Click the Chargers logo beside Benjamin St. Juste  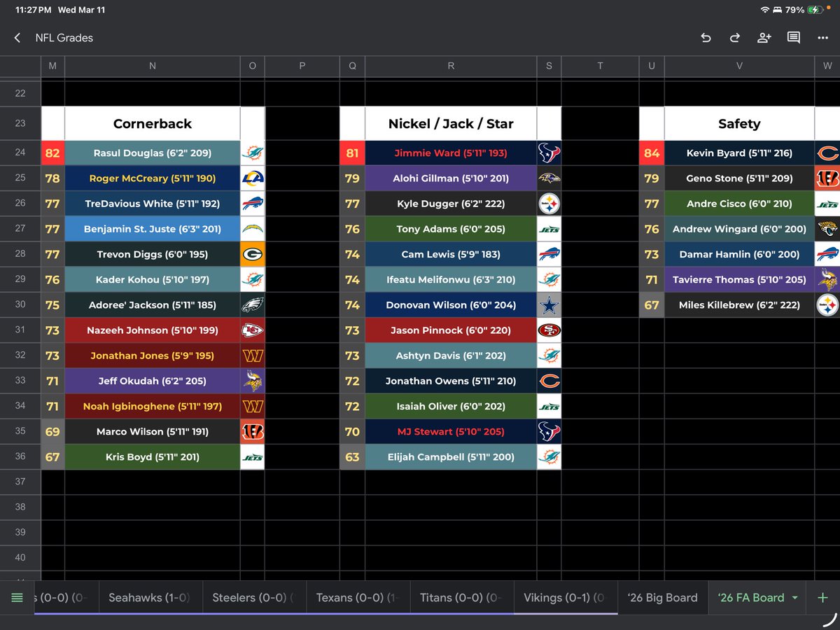coord(252,229)
